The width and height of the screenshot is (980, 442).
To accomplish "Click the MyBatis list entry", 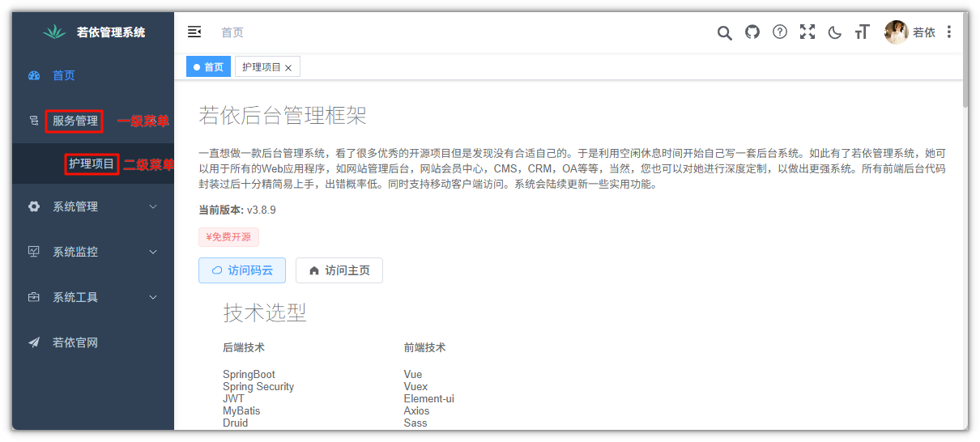I will pos(241,411).
